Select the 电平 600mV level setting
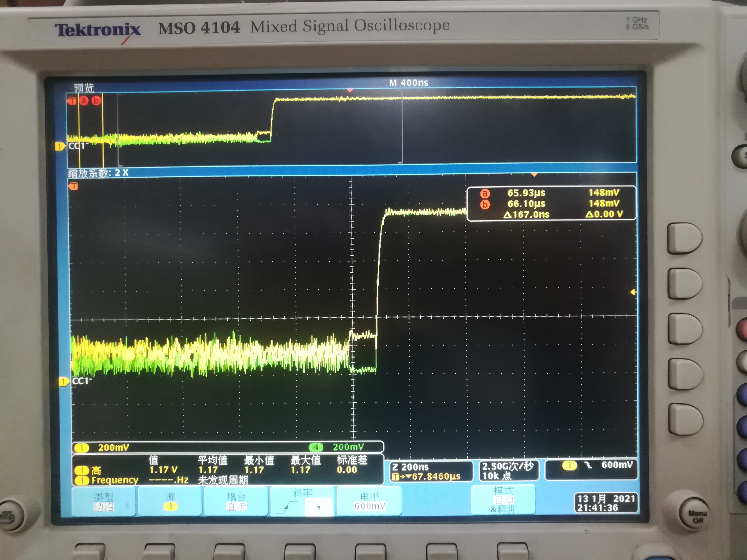 (x=369, y=501)
